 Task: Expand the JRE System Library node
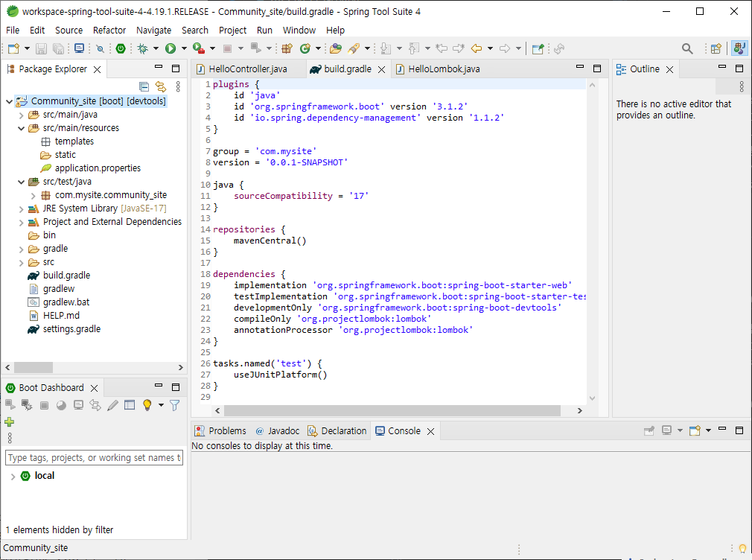point(21,209)
